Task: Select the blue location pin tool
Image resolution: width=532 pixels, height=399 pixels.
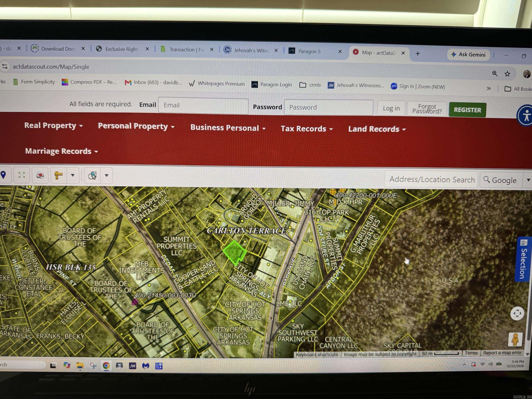Action: (3, 175)
